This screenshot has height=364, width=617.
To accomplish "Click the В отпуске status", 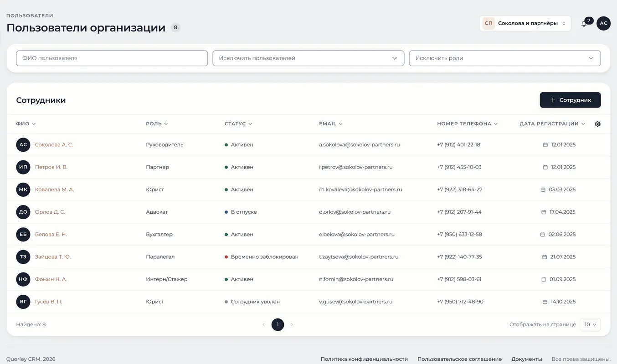I will point(241,212).
